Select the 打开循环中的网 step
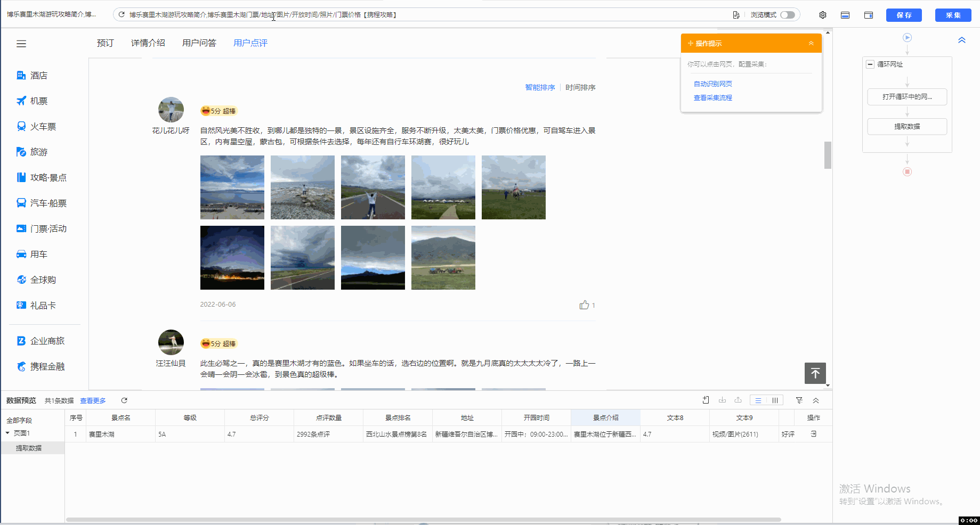 pos(907,97)
